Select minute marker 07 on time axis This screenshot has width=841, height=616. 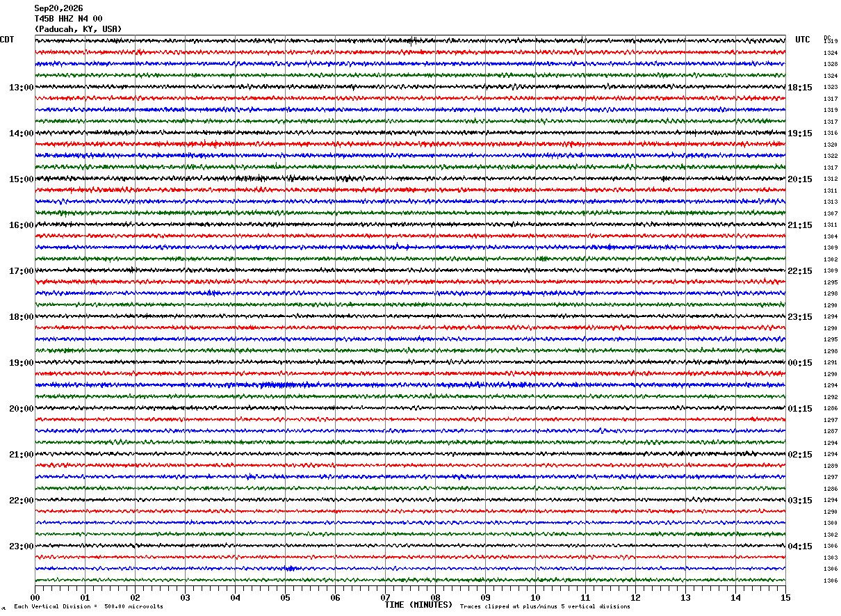click(x=385, y=597)
